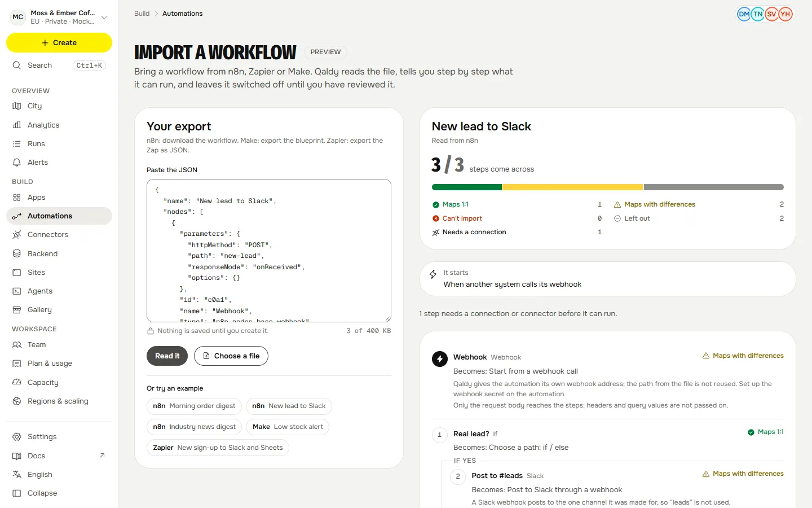812x508 pixels.
Task: Collapse the sidebar
Action: [x=59, y=493]
